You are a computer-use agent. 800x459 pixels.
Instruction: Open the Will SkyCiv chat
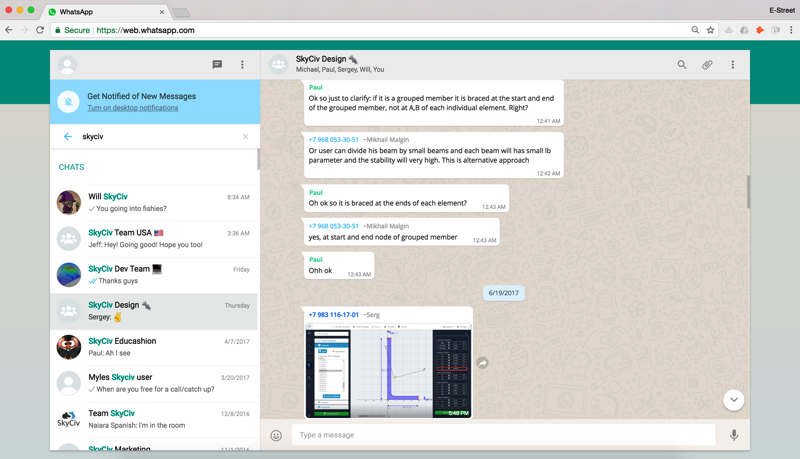154,202
